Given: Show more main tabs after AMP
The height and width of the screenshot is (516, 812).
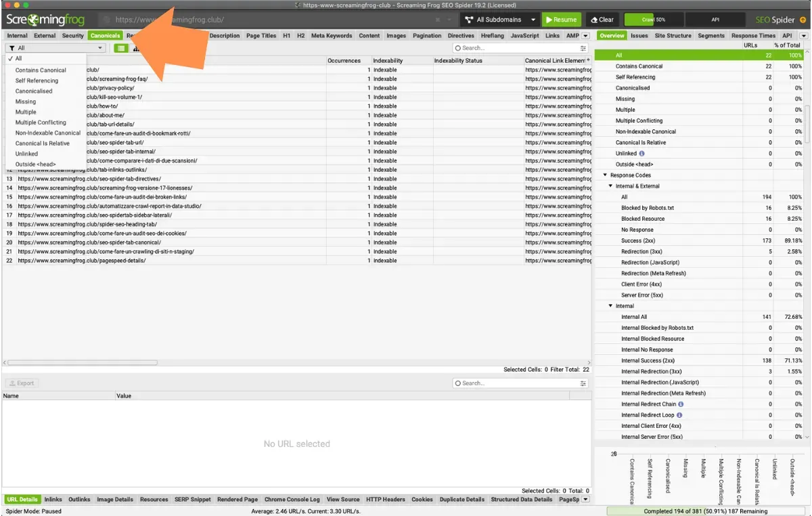Looking at the screenshot, I should coord(585,36).
